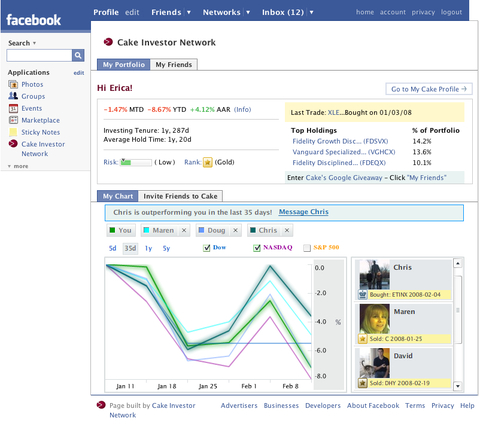Expand the Inbox dropdown arrow
The image size is (480, 430).
(x=311, y=12)
